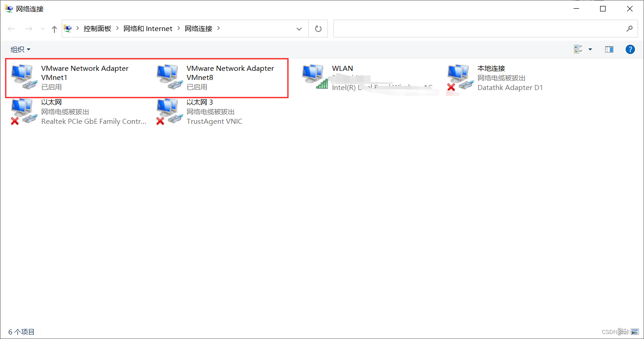
Task: Refresh the network connections list
Action: [x=318, y=29]
